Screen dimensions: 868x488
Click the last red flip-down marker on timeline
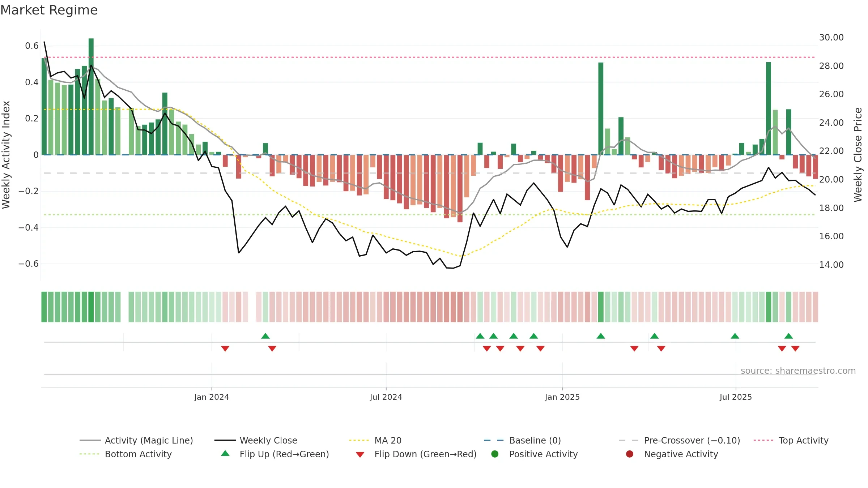795,348
